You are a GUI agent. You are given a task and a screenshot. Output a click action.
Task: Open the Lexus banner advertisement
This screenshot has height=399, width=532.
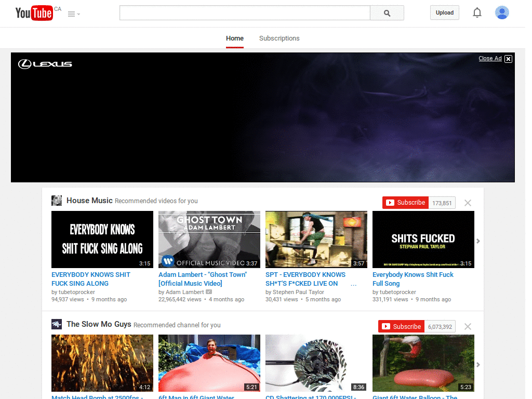[262, 117]
